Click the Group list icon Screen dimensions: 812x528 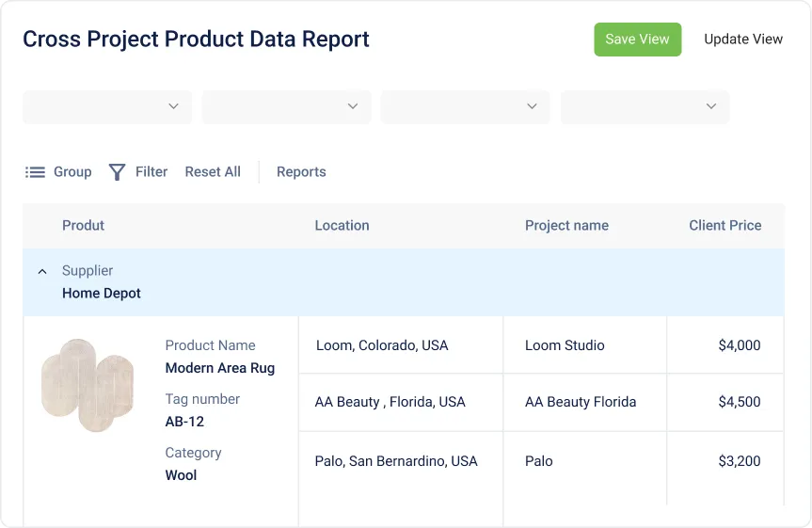pyautogui.click(x=35, y=172)
